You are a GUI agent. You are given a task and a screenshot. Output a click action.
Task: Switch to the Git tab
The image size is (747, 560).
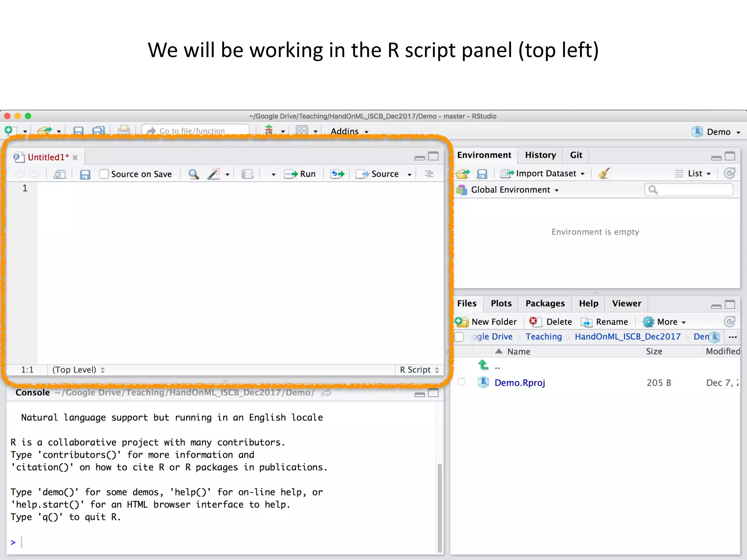pos(576,155)
